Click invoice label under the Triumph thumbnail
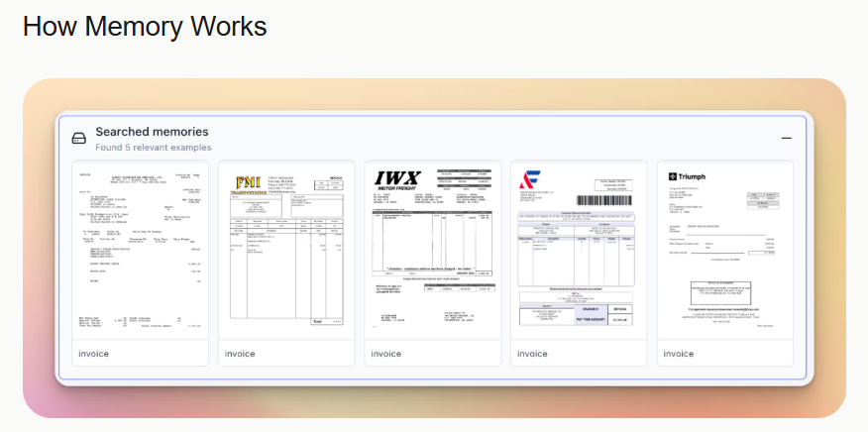The height and width of the screenshot is (432, 868). click(x=679, y=354)
